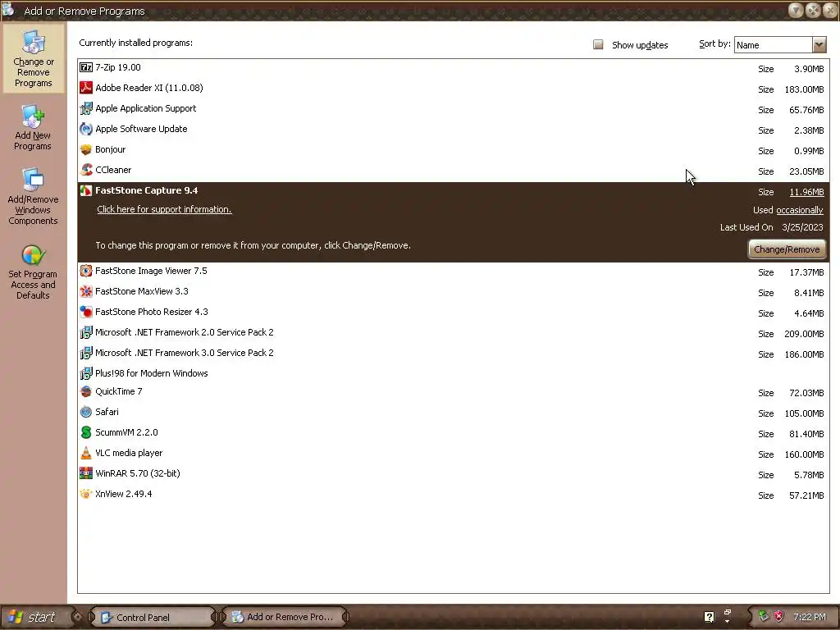
Task: Select FastStone MaxView 3.3 entry
Action: coord(453,292)
